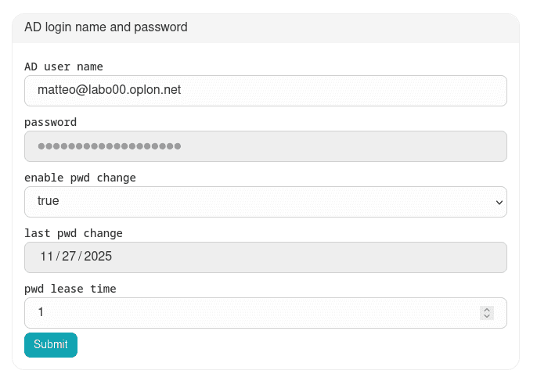Select the day '27' in date field
Image resolution: width=537 pixels, height=392 pixels.
69,257
